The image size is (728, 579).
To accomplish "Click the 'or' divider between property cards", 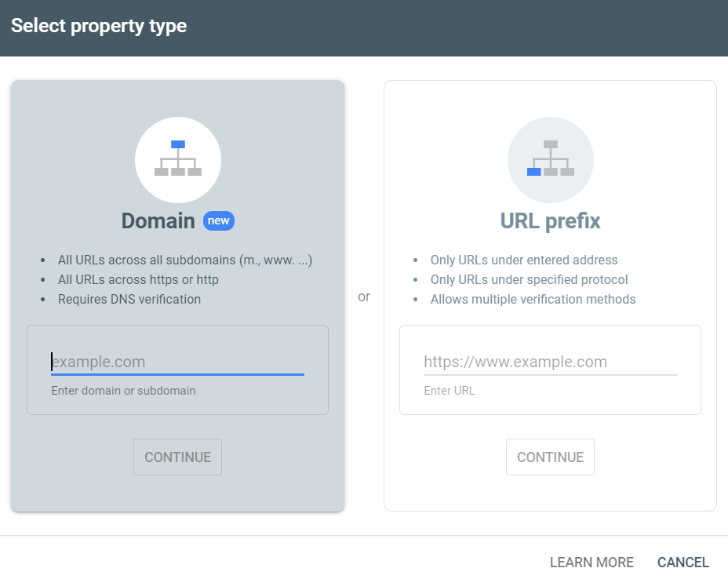I will point(364,297).
